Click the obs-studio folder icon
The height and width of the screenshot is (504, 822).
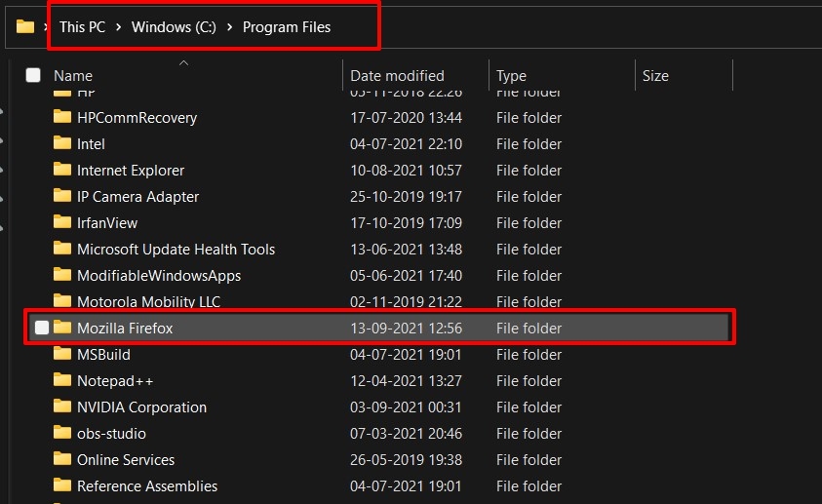point(62,433)
